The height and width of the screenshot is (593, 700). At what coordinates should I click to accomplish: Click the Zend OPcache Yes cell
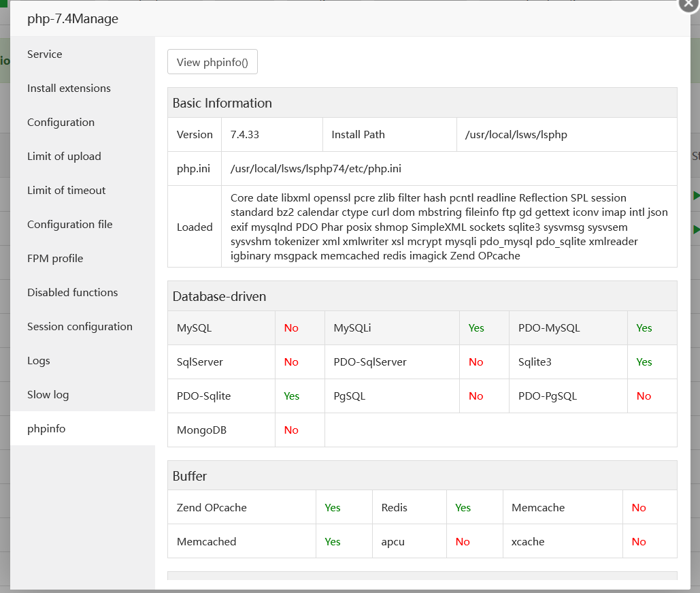tap(333, 507)
